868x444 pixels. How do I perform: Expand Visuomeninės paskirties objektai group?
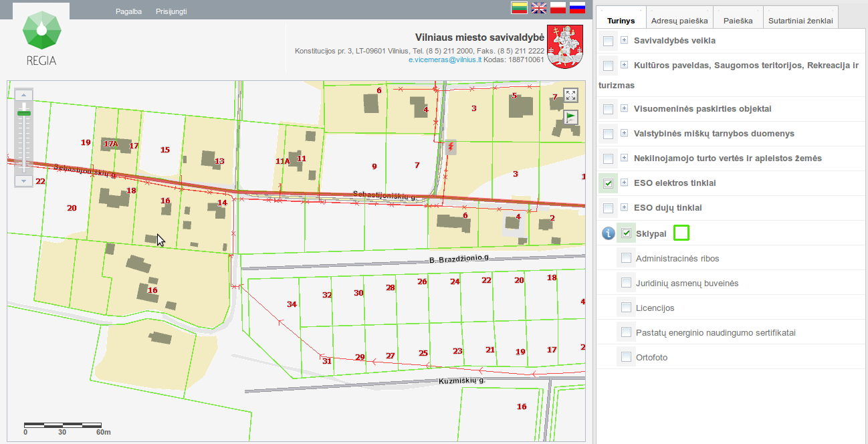tap(625, 108)
